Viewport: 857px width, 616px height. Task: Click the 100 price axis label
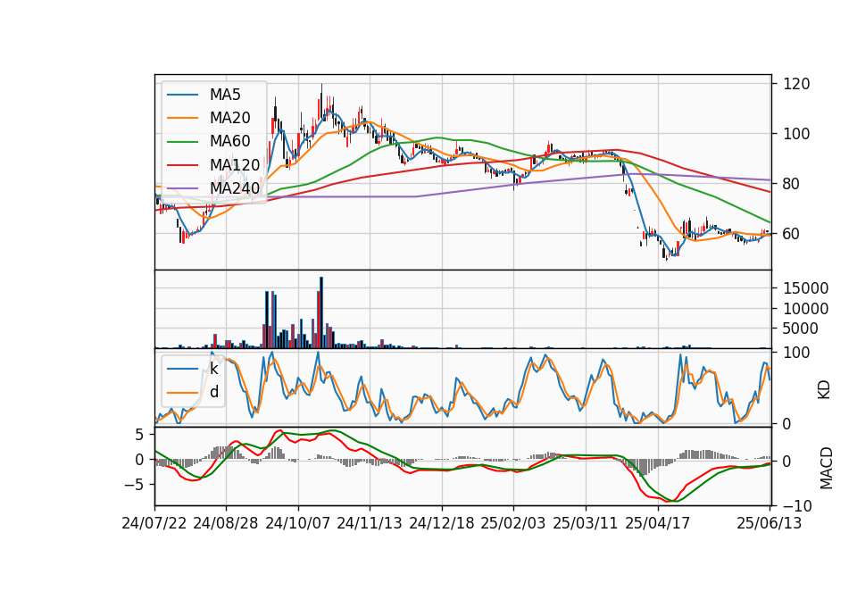[796, 134]
